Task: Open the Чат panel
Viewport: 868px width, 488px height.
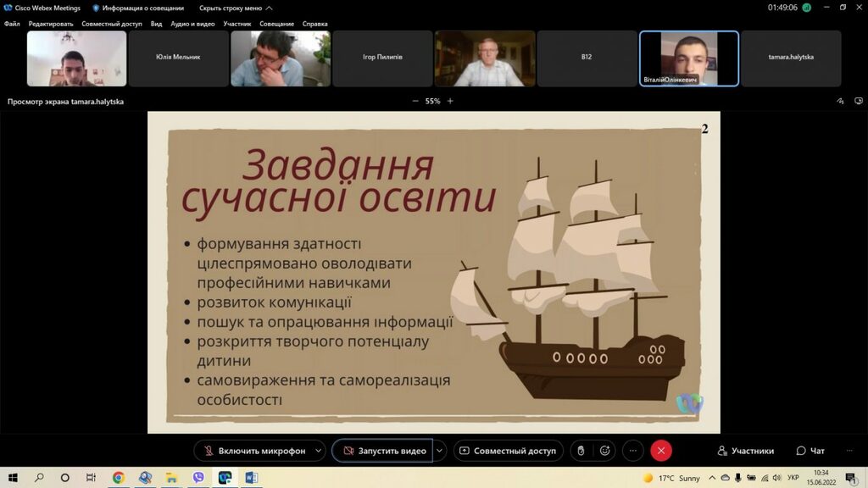Action: click(810, 451)
